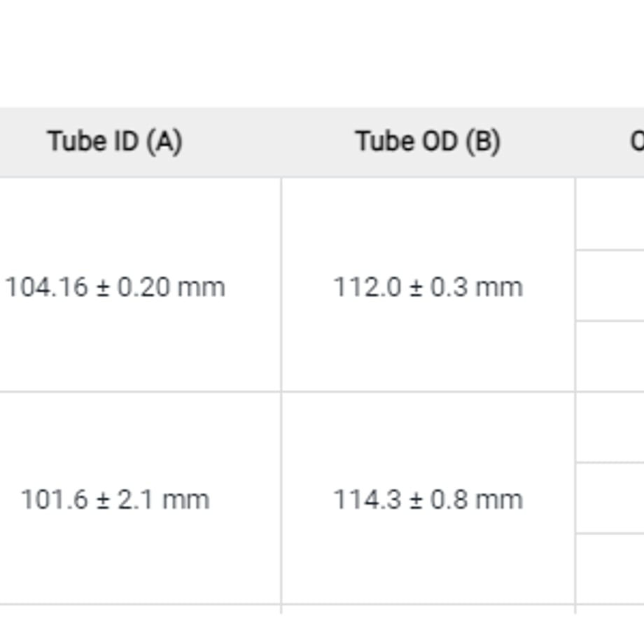This screenshot has height=644, width=644.
Task: Click the blank white area above the table header
Action: point(322,53)
